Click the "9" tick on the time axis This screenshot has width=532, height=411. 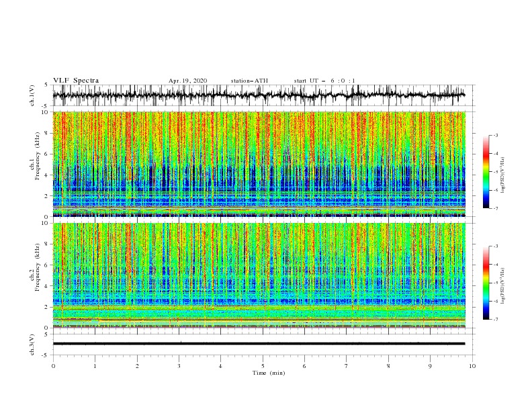coord(430,366)
